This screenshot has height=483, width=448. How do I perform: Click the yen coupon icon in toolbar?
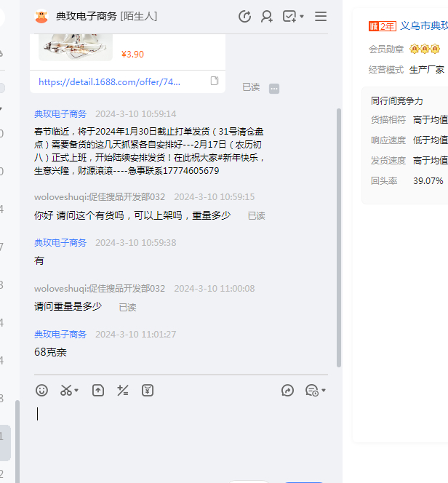click(148, 391)
